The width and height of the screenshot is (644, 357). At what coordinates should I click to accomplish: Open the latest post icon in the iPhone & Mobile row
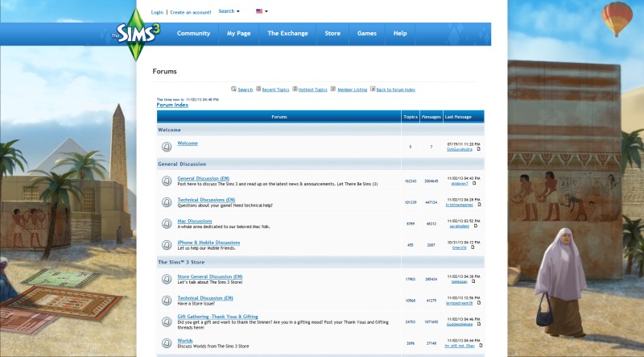[x=473, y=247]
